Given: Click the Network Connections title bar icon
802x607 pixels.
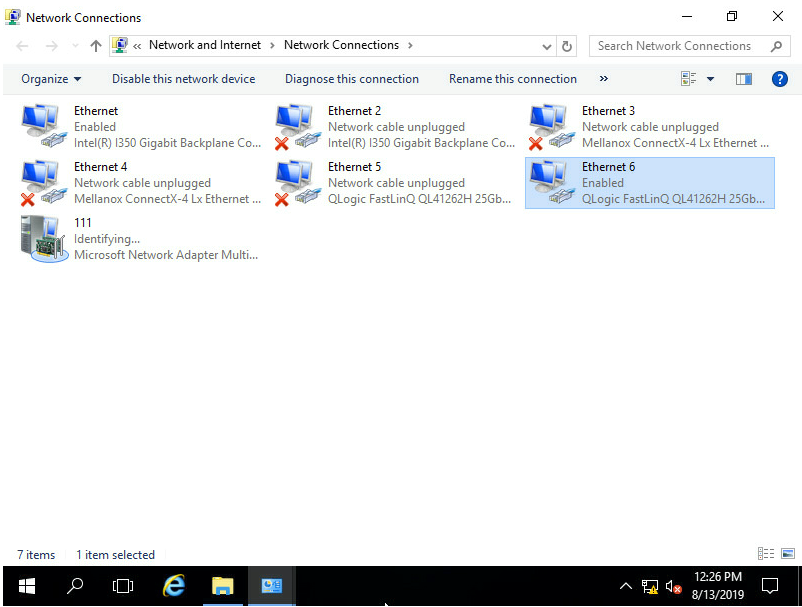Looking at the screenshot, I should 12,17.
